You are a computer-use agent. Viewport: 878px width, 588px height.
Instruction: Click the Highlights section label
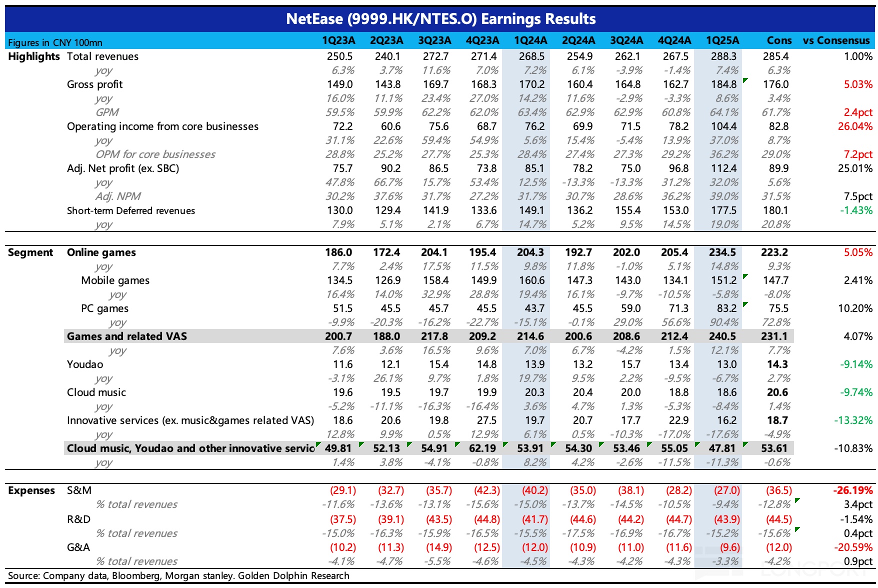[34, 56]
